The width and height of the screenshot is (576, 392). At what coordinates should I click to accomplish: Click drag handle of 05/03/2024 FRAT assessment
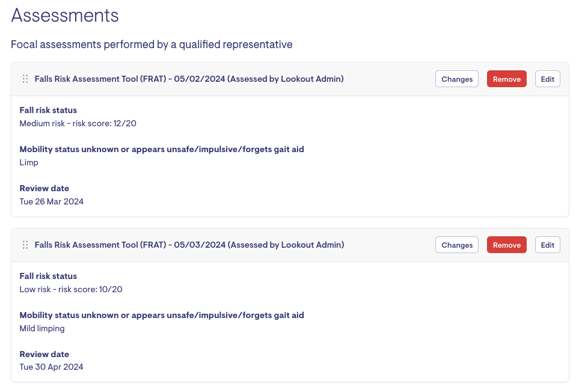(25, 245)
